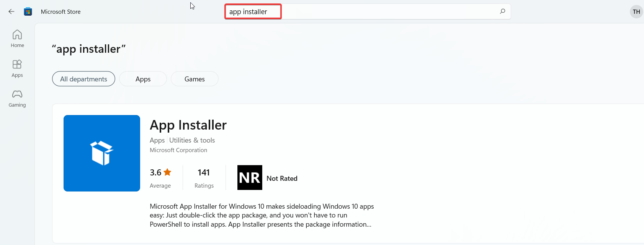Image resolution: width=644 pixels, height=245 pixels.
Task: Click the Microsoft Corporation publisher name
Action: [178, 150]
